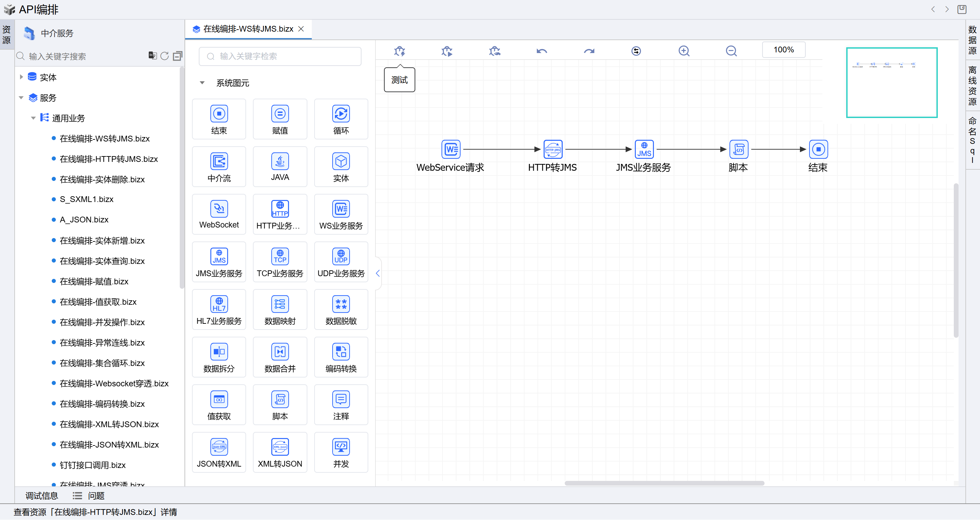
Task: Click the refresh icon in the resource panel
Action: click(164, 56)
